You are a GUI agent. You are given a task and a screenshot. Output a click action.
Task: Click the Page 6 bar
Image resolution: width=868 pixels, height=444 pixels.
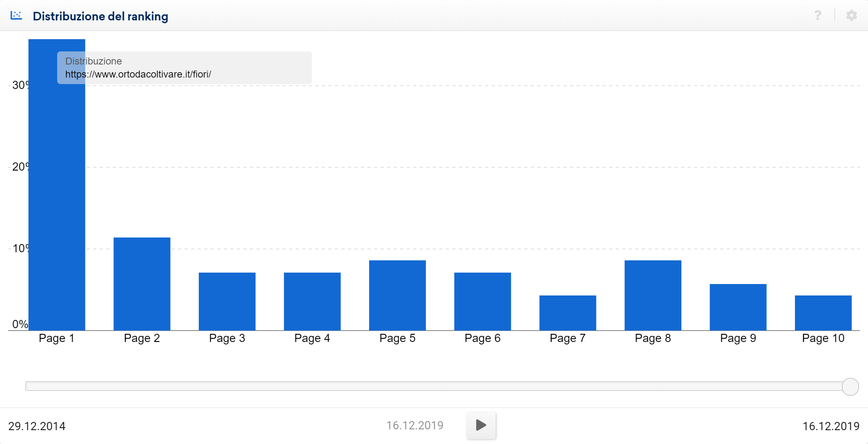[x=482, y=301]
